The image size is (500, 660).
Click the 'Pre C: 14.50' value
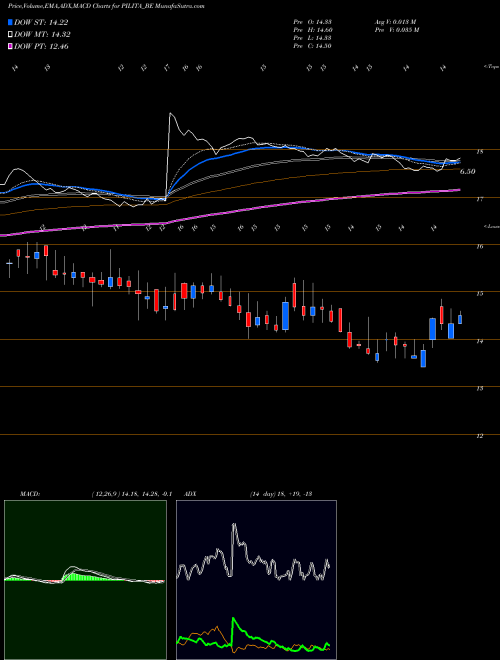[x=313, y=46]
